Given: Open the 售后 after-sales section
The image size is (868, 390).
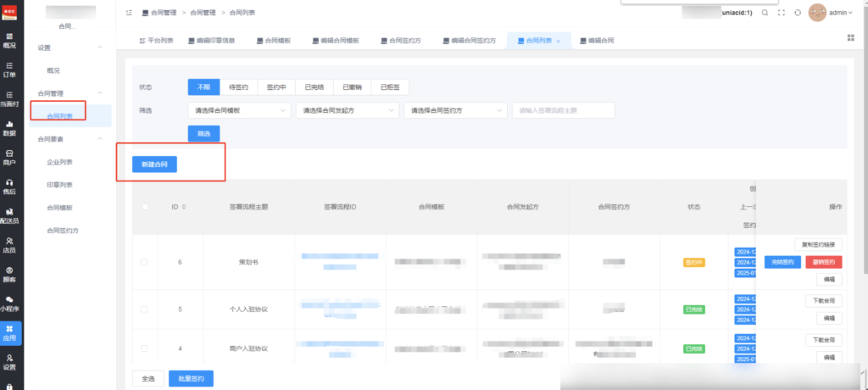Looking at the screenshot, I should (x=9, y=187).
